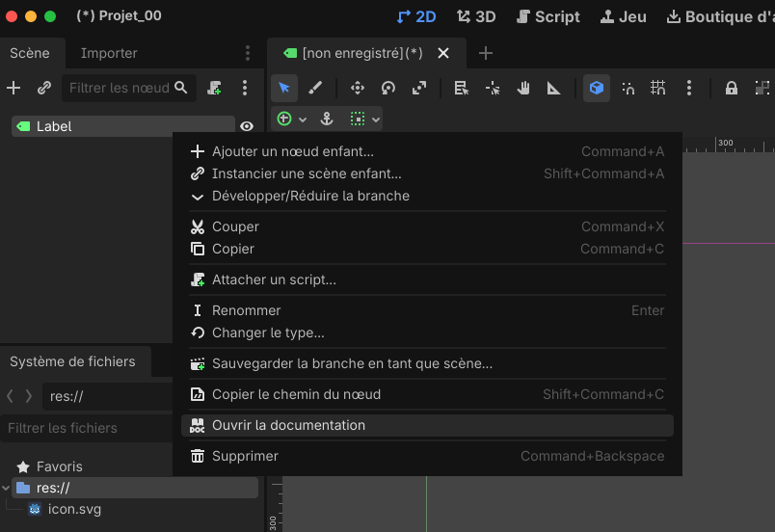Select the [non enregistré] scene tab

[366, 53]
